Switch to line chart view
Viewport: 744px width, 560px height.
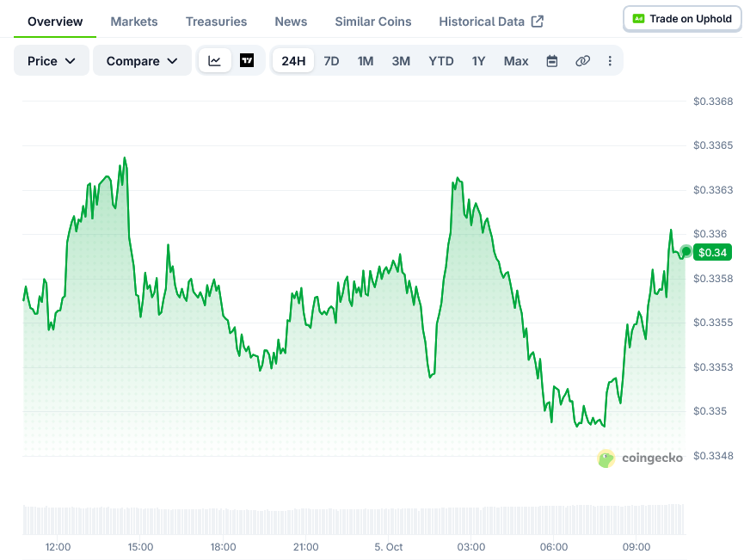[214, 61]
